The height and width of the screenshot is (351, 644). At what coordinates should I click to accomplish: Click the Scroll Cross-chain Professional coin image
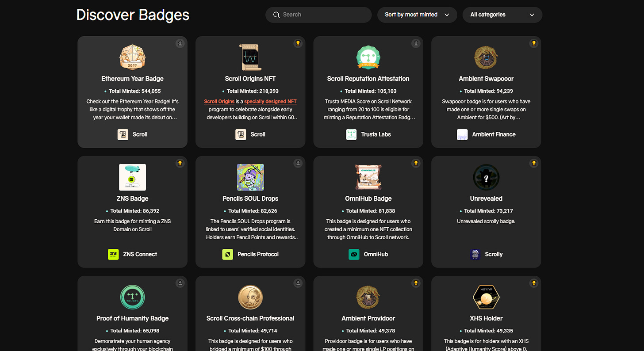[x=250, y=297]
